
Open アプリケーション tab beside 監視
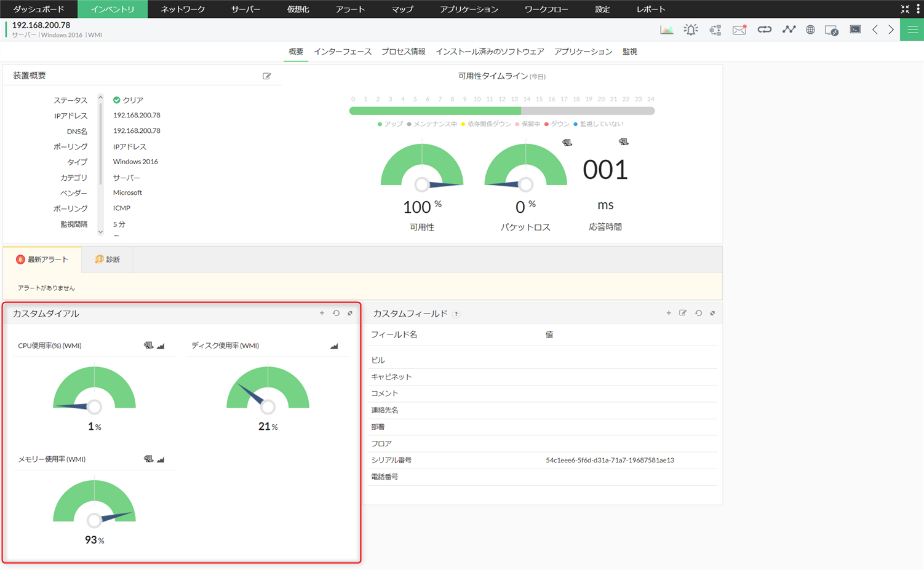tap(583, 52)
